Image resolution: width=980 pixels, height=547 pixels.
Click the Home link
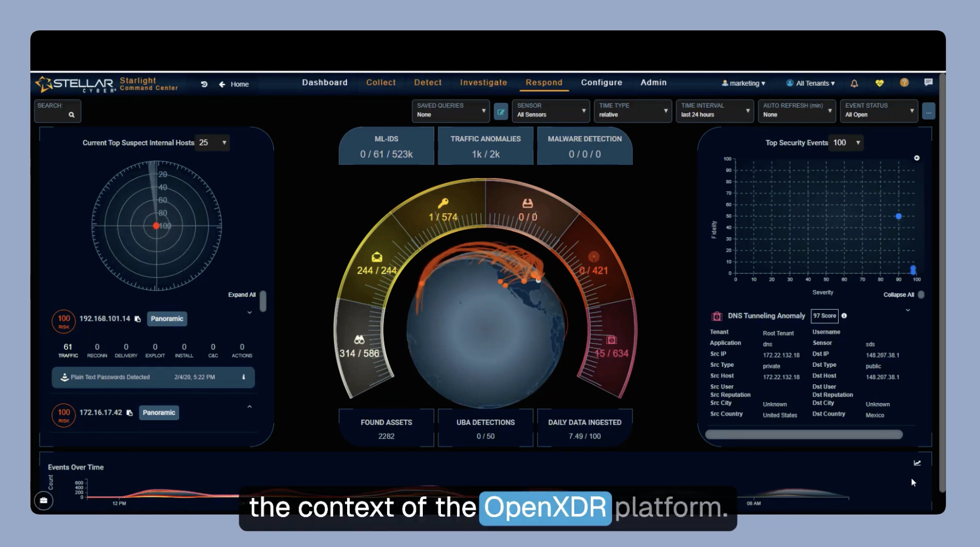(x=239, y=84)
